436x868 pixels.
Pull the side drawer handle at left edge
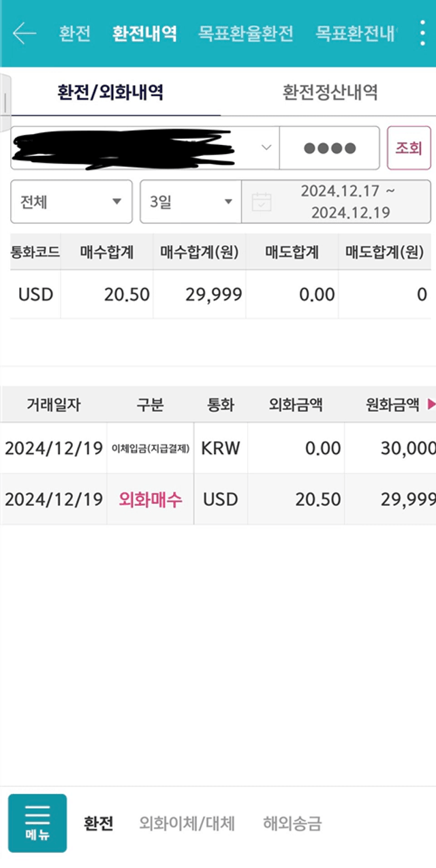coord(5,103)
